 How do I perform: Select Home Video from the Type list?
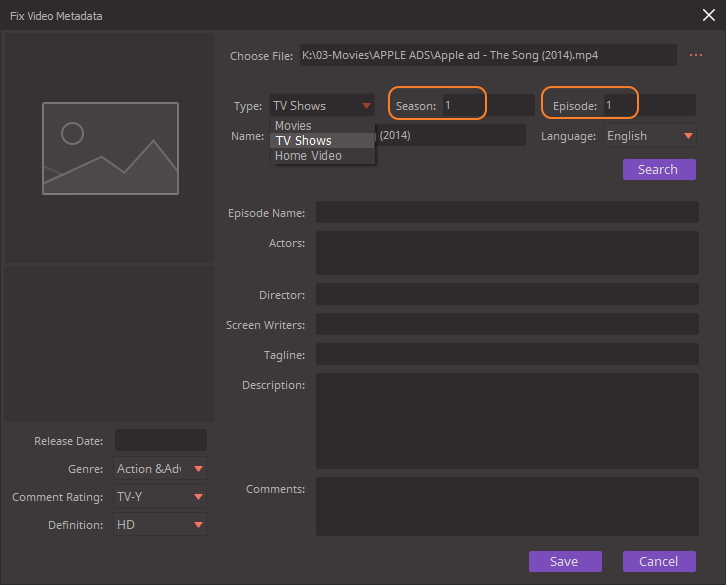coord(322,156)
